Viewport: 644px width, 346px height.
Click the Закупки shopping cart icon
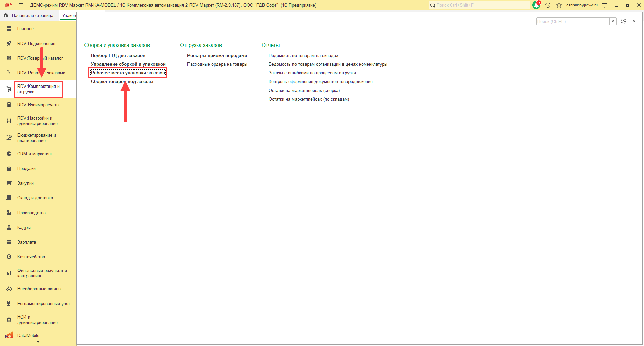click(9, 183)
